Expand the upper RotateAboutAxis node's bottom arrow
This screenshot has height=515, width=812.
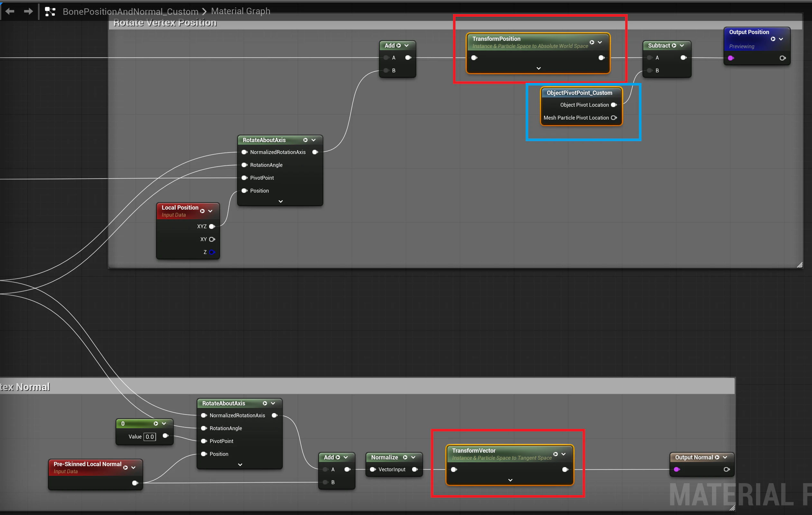(281, 201)
